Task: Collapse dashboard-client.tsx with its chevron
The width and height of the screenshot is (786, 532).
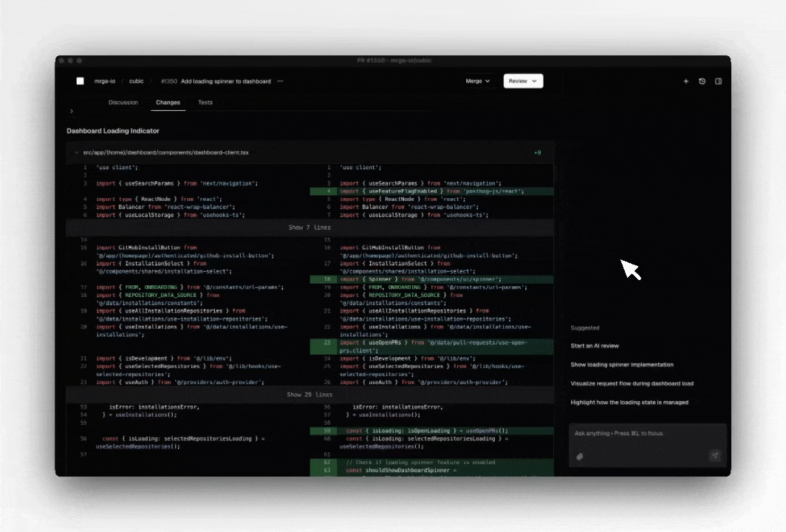Action: pyautogui.click(x=77, y=152)
